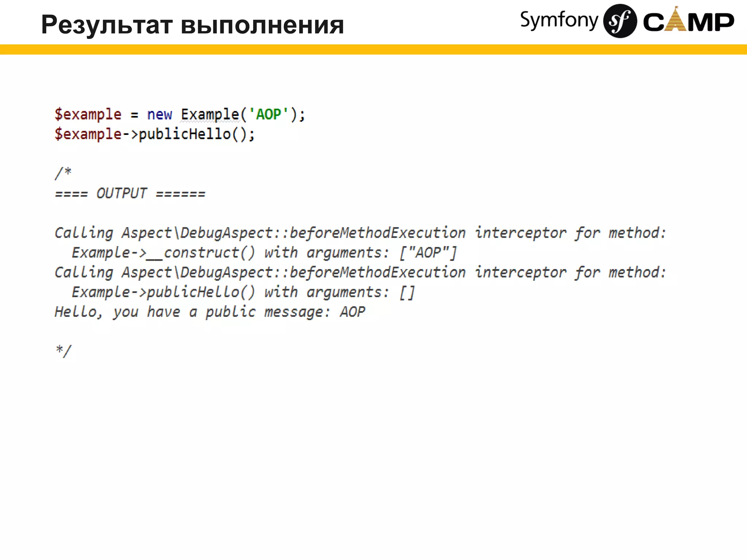Click the first 'Calling Aspect\DebugAspect::beforeMethodExecution' line
Viewport: 747px width, 560px height.
(360, 233)
